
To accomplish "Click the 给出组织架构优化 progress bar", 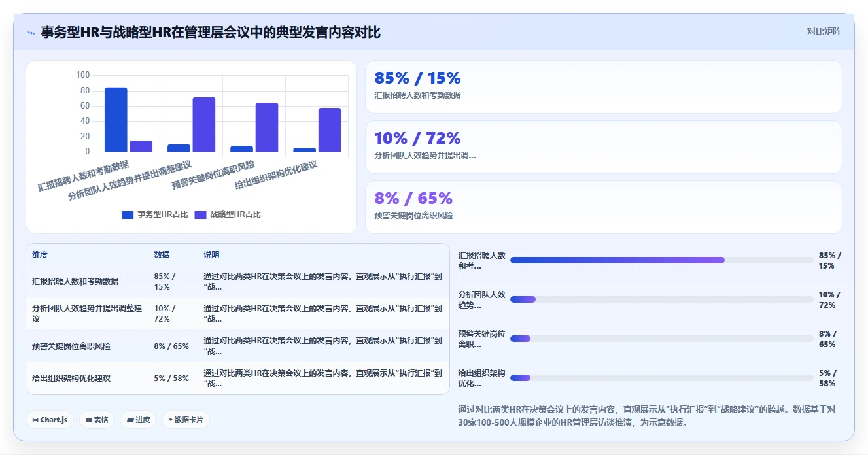I will [x=661, y=378].
